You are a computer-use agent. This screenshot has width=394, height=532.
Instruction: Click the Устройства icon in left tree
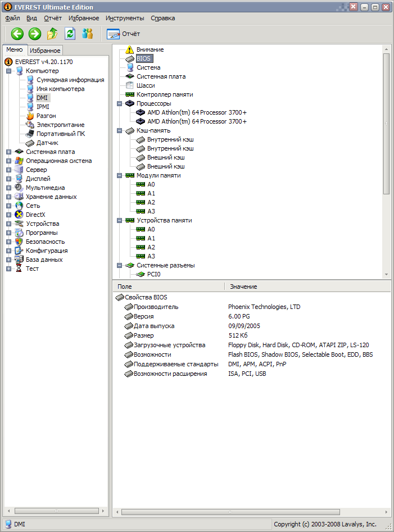[19, 224]
